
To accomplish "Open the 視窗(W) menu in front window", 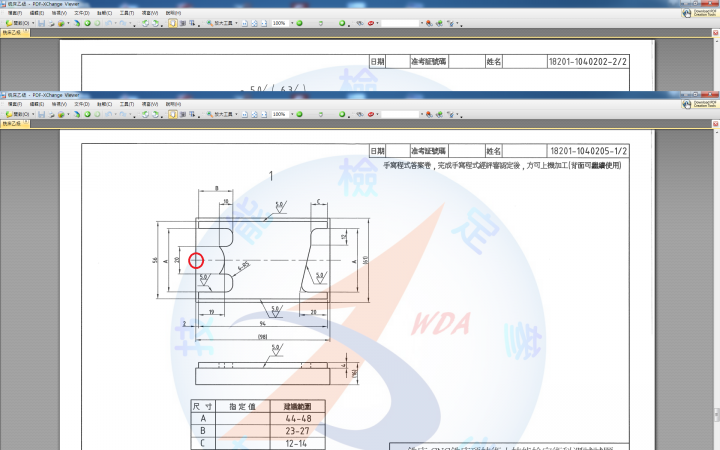I will point(150,104).
